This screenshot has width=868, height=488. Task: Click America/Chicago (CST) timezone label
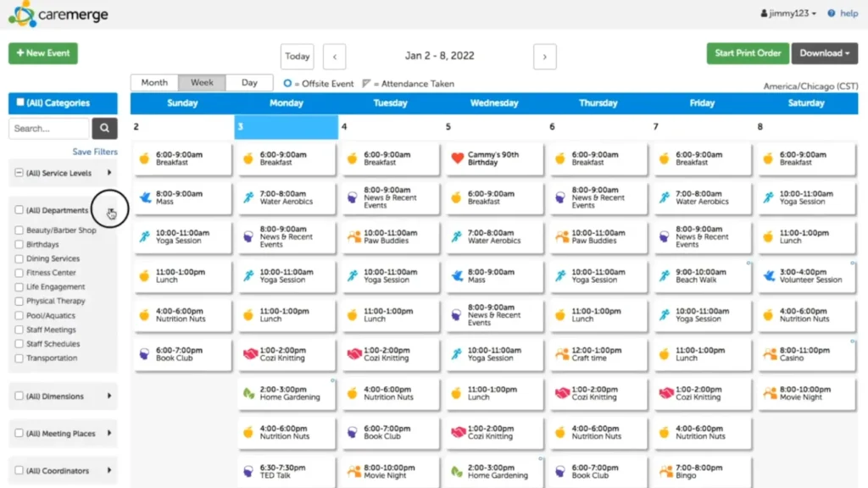(x=810, y=86)
